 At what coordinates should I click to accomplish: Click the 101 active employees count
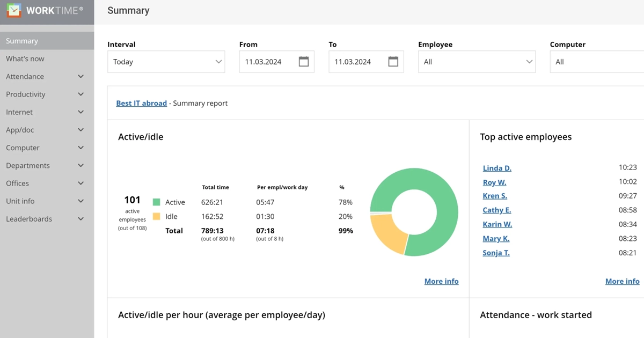pos(132,200)
